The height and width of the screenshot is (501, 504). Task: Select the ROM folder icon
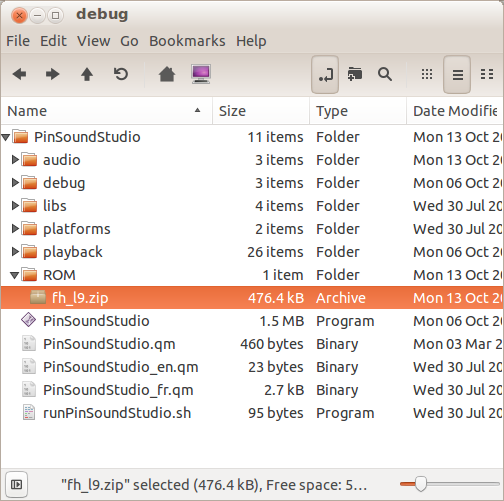pos(29,275)
